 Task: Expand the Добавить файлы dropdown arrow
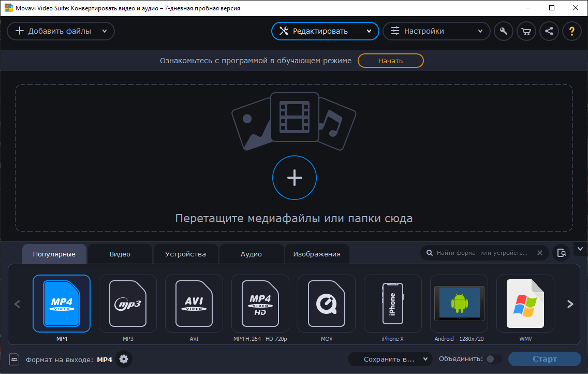coord(105,31)
